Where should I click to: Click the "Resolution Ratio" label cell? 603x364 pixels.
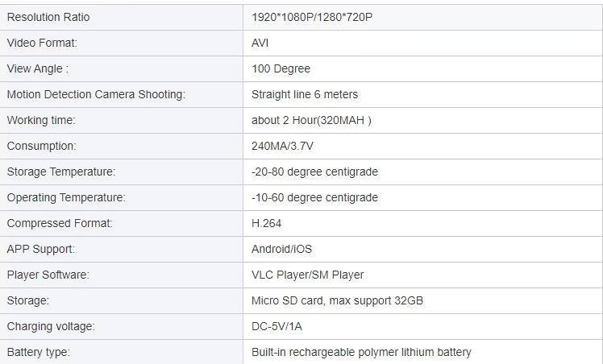(x=48, y=17)
